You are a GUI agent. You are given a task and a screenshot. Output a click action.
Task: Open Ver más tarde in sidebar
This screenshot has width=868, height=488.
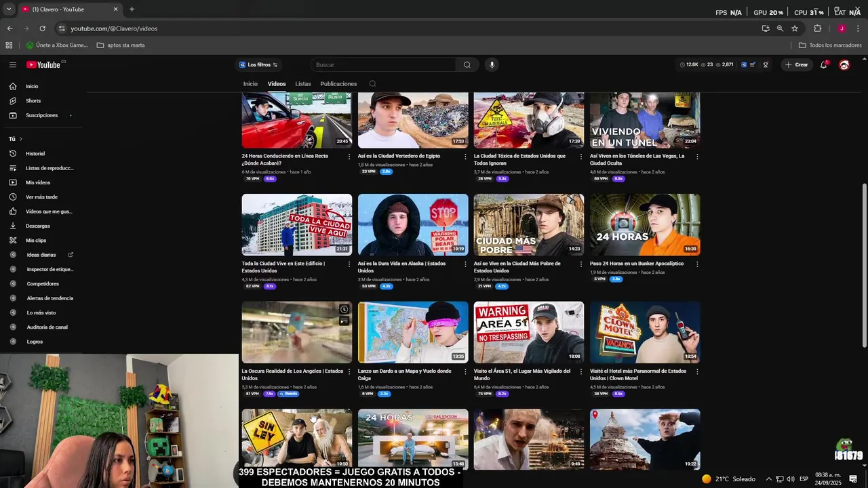point(41,197)
